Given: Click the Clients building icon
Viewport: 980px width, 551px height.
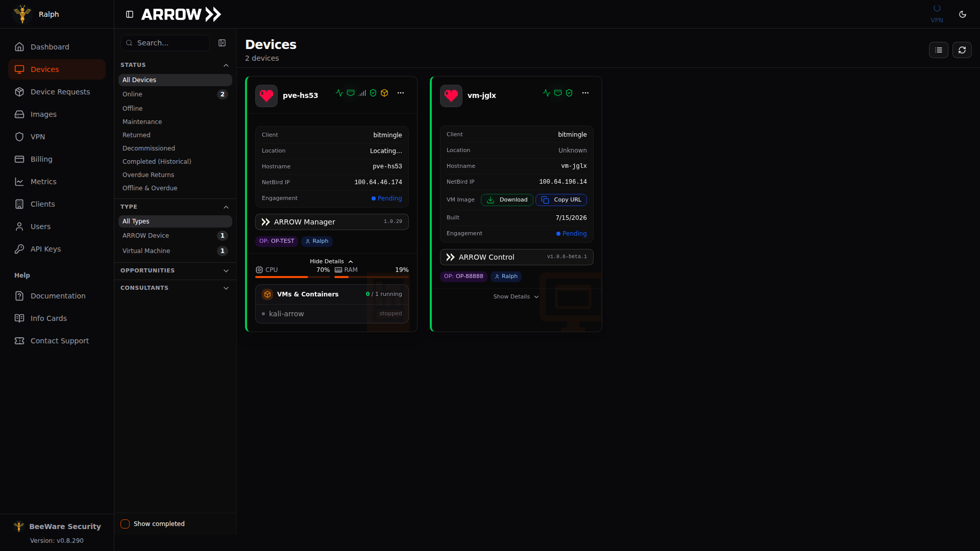Looking at the screenshot, I should pyautogui.click(x=19, y=204).
